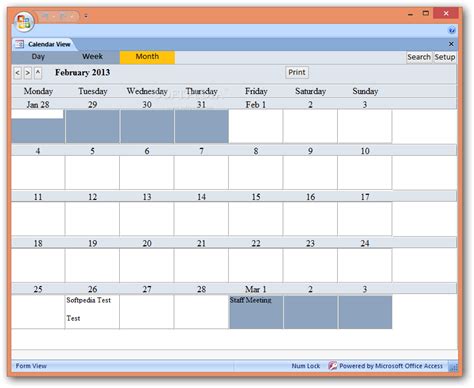
Task: Click the view switcher icon in status bar
Action: [453, 367]
